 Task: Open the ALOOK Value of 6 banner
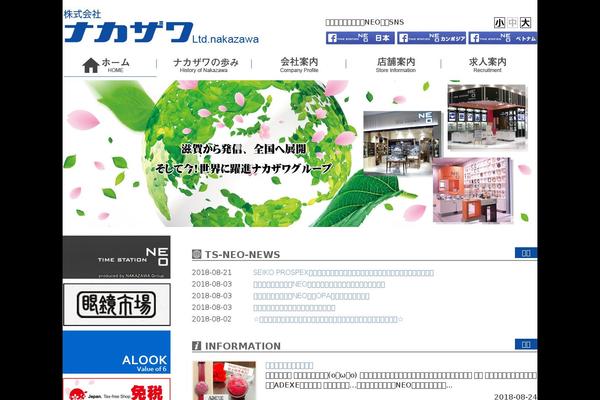(117, 352)
